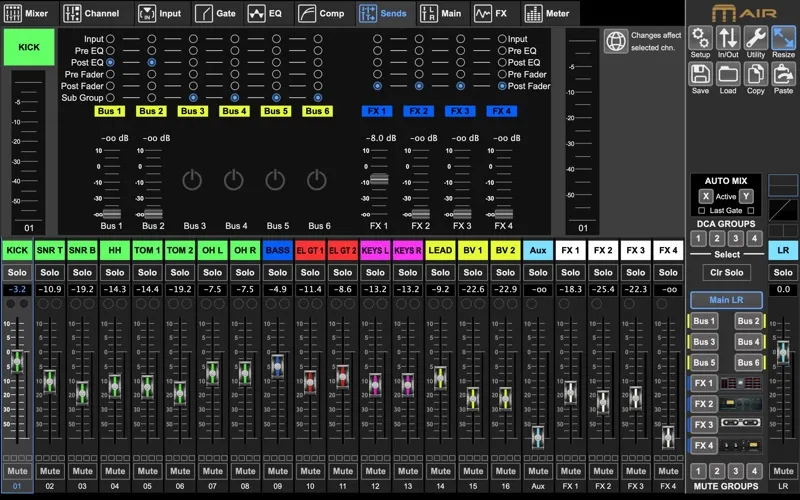Click Bus 1 send level fader

[112, 214]
